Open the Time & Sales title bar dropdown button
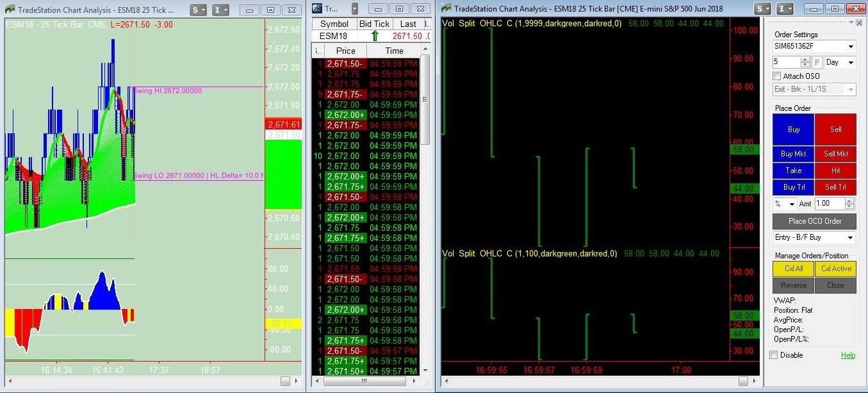Image resolution: width=868 pixels, height=393 pixels. [x=355, y=9]
